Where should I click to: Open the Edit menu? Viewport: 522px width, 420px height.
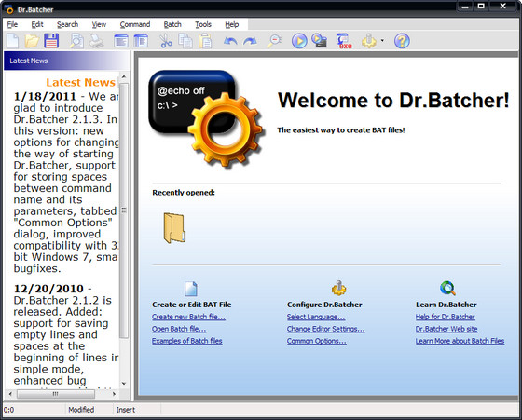pos(37,24)
